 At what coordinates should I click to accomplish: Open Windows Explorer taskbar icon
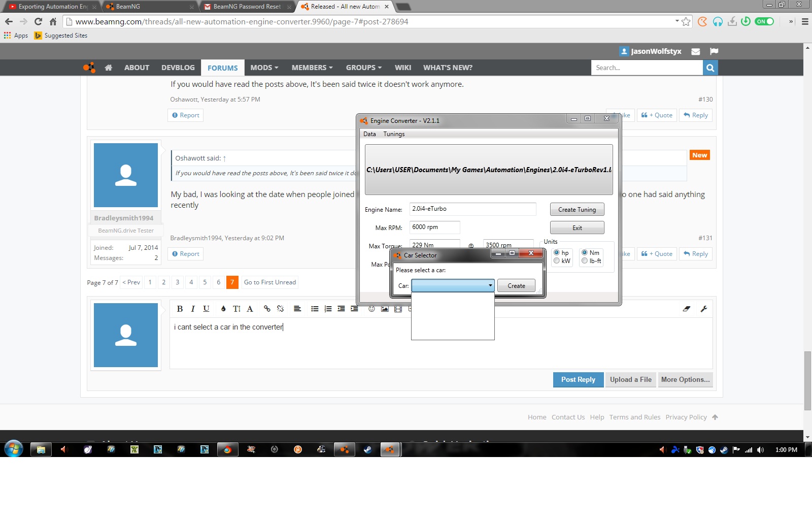coord(41,449)
